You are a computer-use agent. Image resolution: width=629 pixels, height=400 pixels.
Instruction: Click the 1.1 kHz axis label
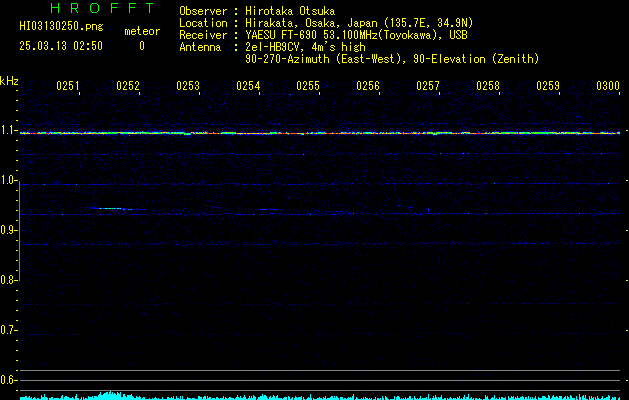pyautogui.click(x=8, y=130)
